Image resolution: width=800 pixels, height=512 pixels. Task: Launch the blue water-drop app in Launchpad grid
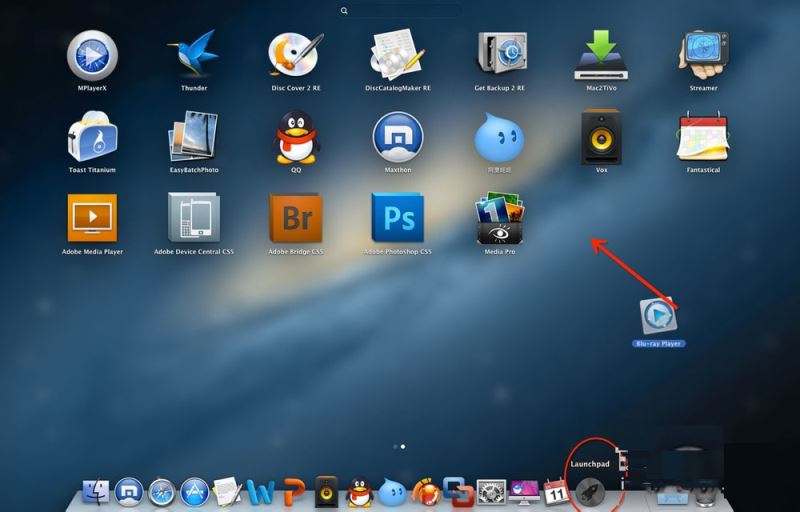pyautogui.click(x=499, y=138)
